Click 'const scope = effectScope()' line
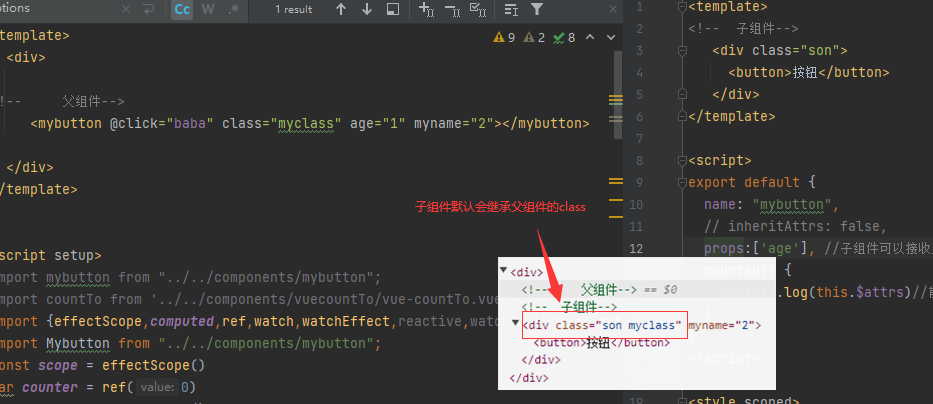This screenshot has width=933, height=404. [x=102, y=365]
